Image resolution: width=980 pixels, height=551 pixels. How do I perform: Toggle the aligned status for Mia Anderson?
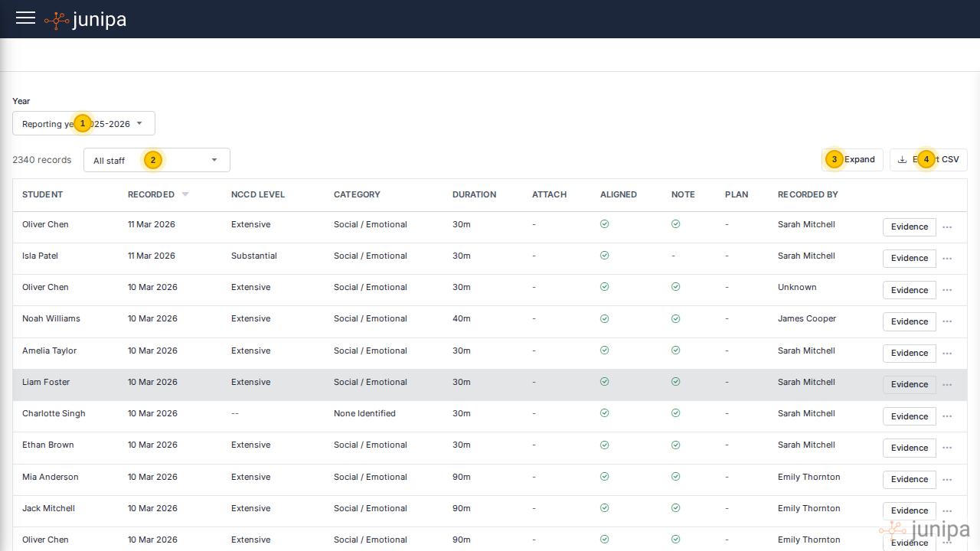(604, 476)
